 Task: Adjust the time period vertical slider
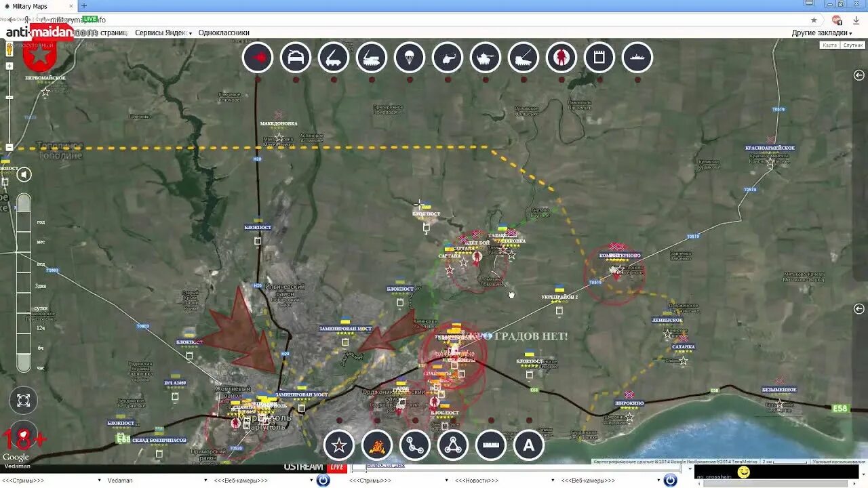(x=24, y=283)
